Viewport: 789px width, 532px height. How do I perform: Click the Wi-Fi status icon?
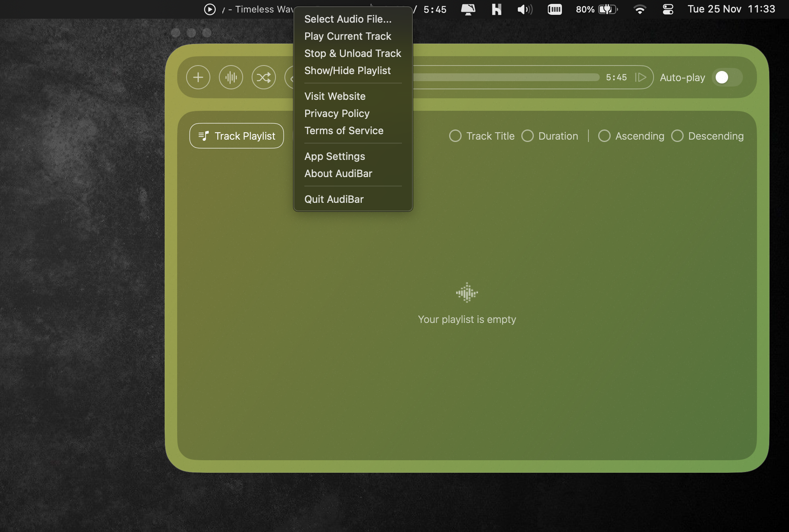pos(640,9)
